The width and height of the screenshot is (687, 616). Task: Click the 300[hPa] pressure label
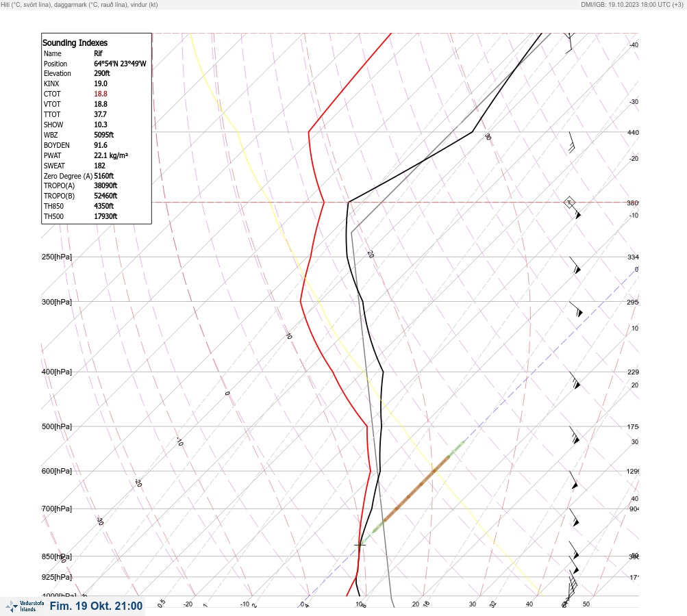click(57, 302)
